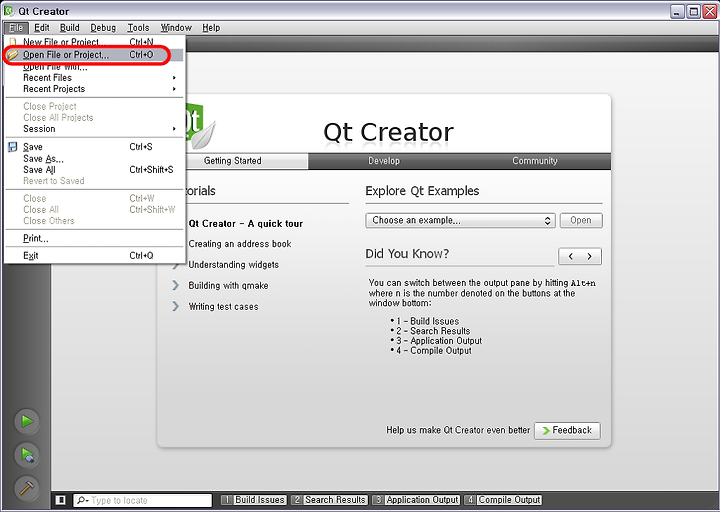720x512 pixels.
Task: Select Exit in the File menu
Action: tap(95, 256)
